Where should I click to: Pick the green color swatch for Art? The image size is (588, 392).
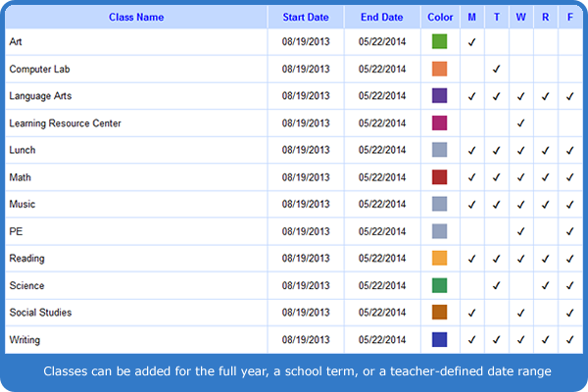tap(439, 41)
